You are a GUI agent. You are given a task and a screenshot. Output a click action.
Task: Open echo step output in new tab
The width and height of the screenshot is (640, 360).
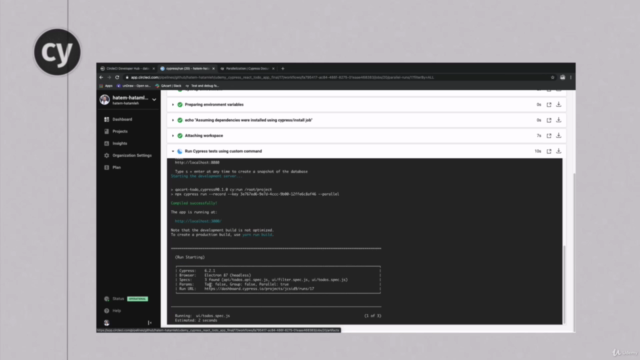click(549, 120)
